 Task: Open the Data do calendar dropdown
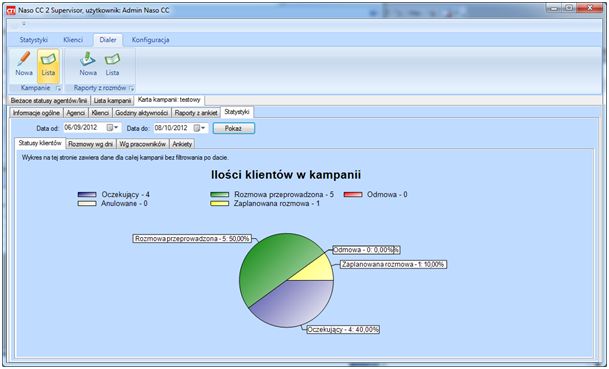click(x=200, y=128)
